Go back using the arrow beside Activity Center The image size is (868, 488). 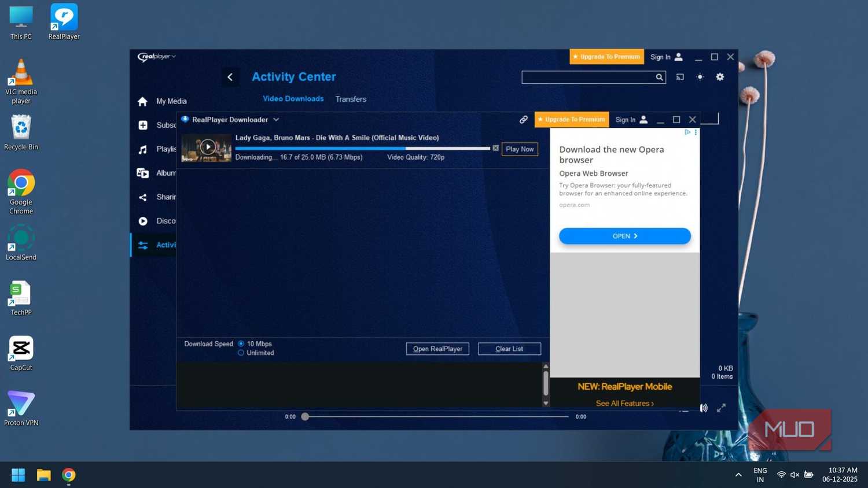[x=230, y=77]
